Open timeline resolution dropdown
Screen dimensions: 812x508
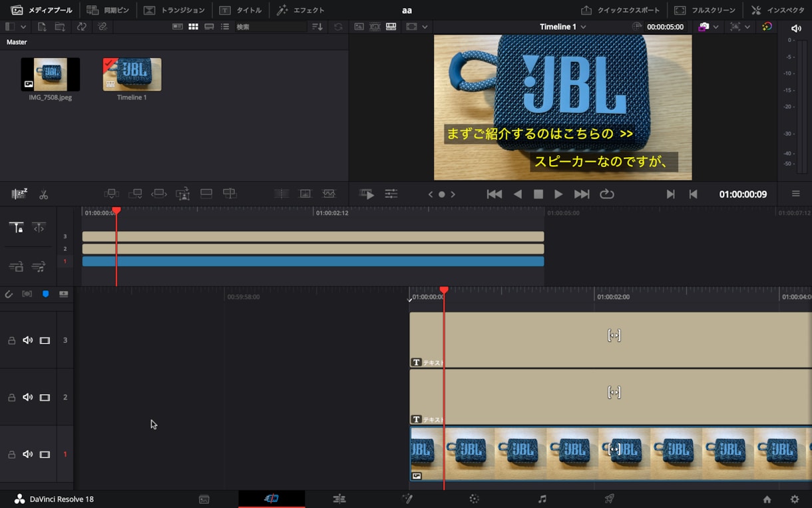[417, 27]
